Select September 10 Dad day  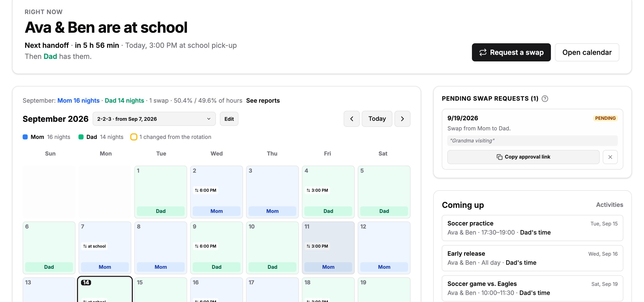272,248
